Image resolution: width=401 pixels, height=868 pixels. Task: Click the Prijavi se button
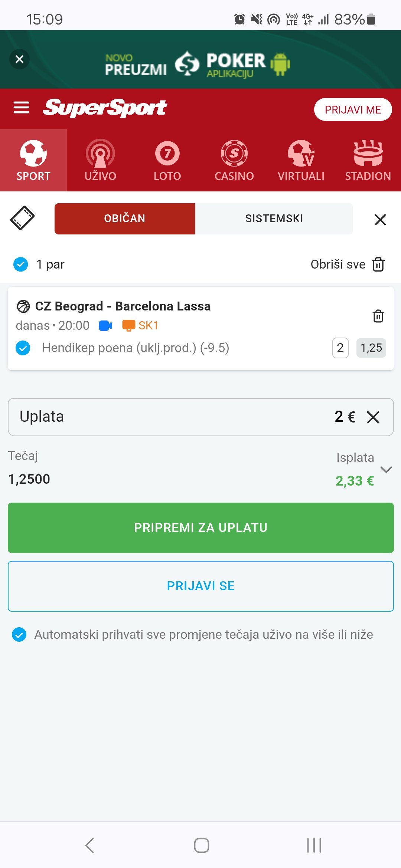click(200, 586)
